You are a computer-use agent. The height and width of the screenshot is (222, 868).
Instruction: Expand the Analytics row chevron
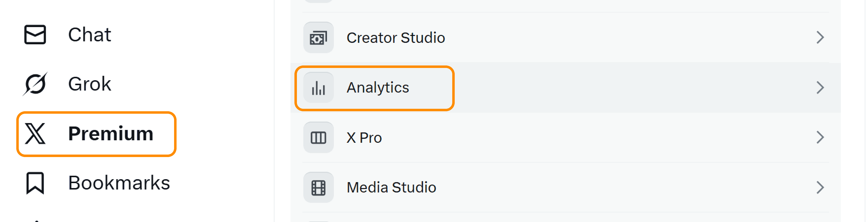coord(820,87)
